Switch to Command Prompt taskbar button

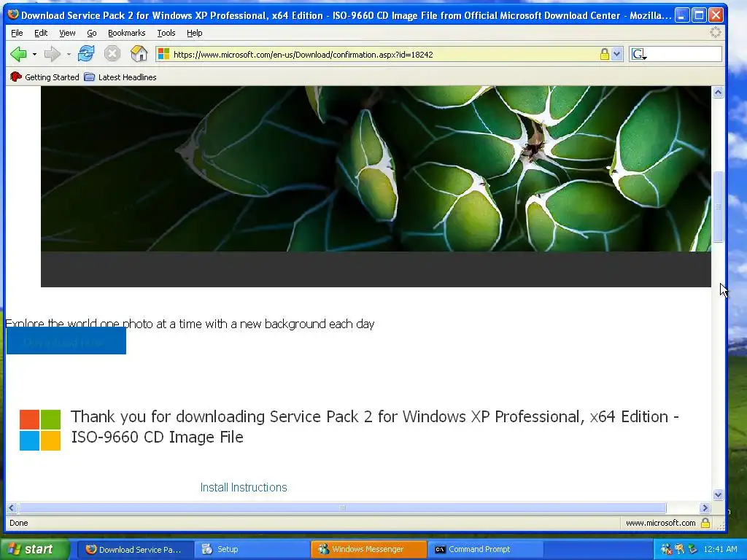click(485, 550)
